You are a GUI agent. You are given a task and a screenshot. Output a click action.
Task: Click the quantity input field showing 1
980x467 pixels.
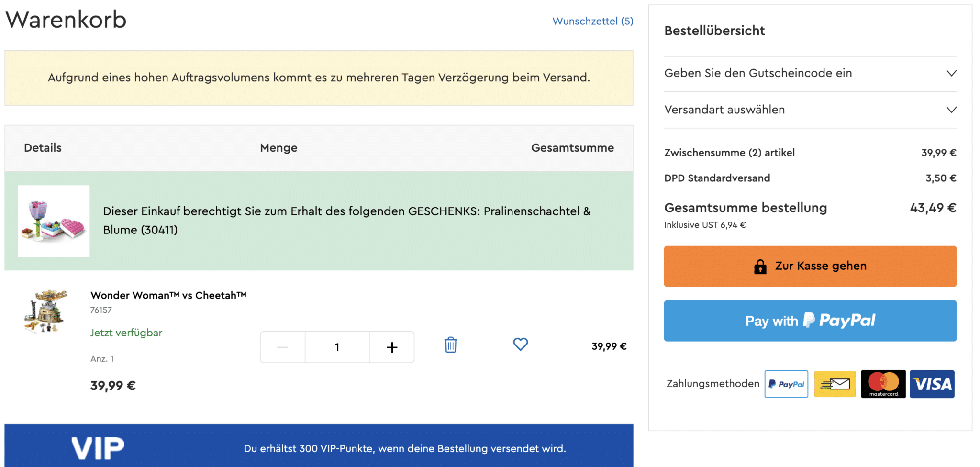click(x=337, y=347)
